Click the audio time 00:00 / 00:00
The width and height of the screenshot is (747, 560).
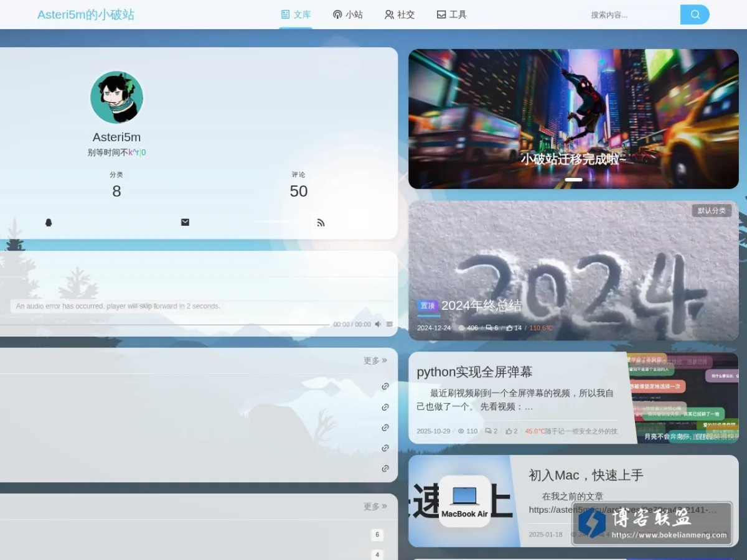[x=352, y=324]
